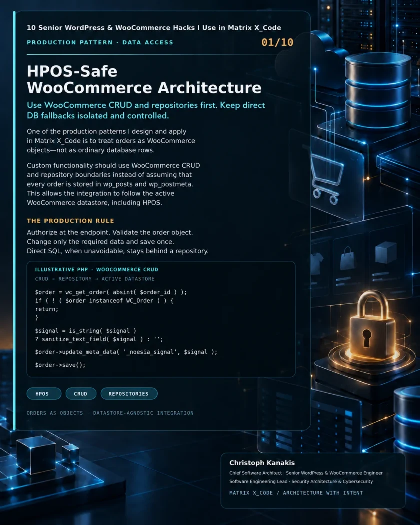Click the 'return;' code line
420x525 pixels.
pos(47,309)
